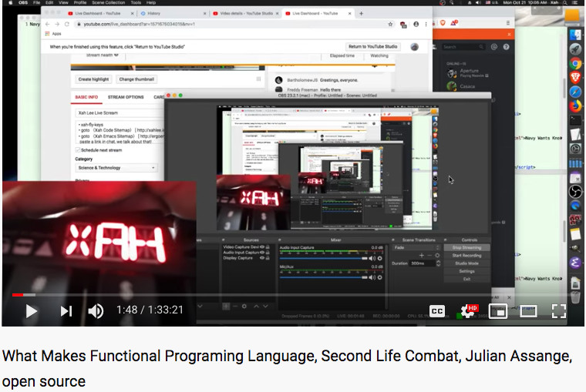Switch to Video details YouTube Studio tab
586x392 pixels.
click(x=246, y=13)
